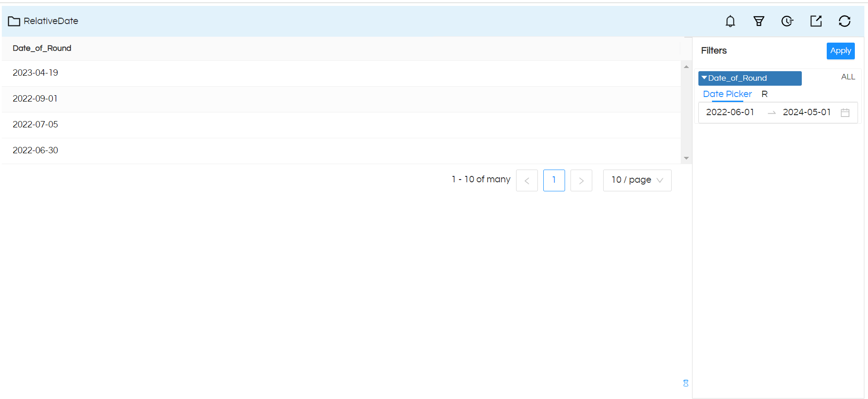
Task: Switch to the Date Picker tab
Action: coord(727,94)
